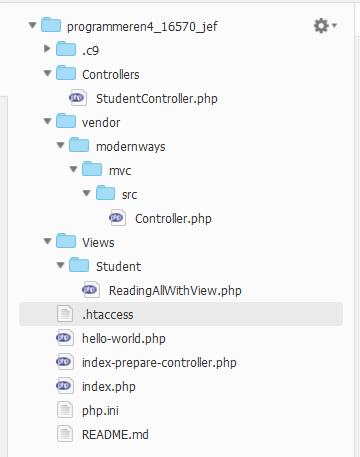Screen dimensions: 360x457
Task: Click the PHP icon beside StudentController.php
Action: click(x=78, y=98)
